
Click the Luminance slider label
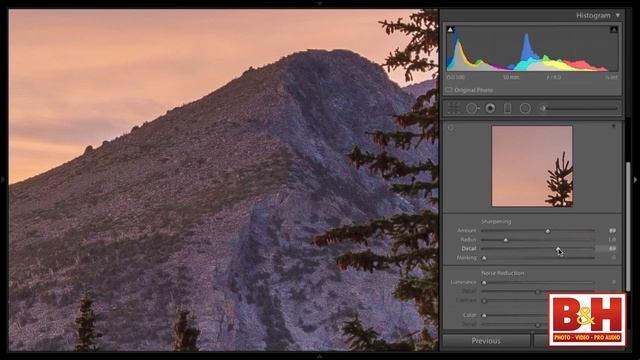(x=463, y=282)
